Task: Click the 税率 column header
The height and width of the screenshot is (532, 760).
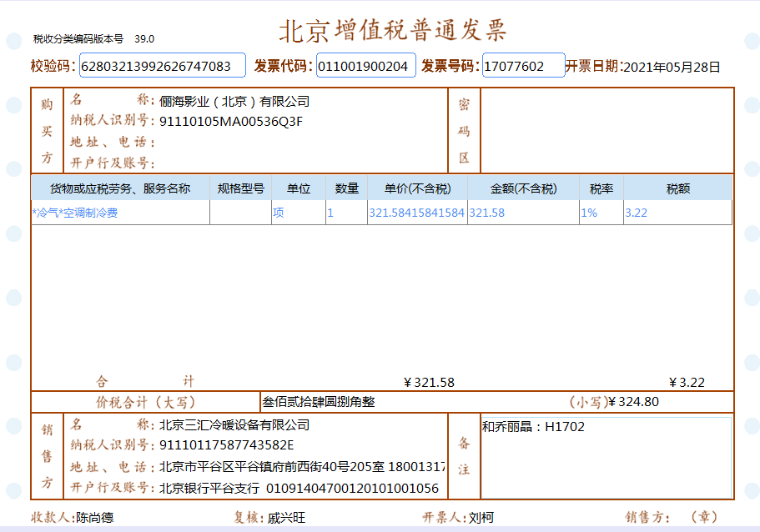Action: tap(601, 188)
